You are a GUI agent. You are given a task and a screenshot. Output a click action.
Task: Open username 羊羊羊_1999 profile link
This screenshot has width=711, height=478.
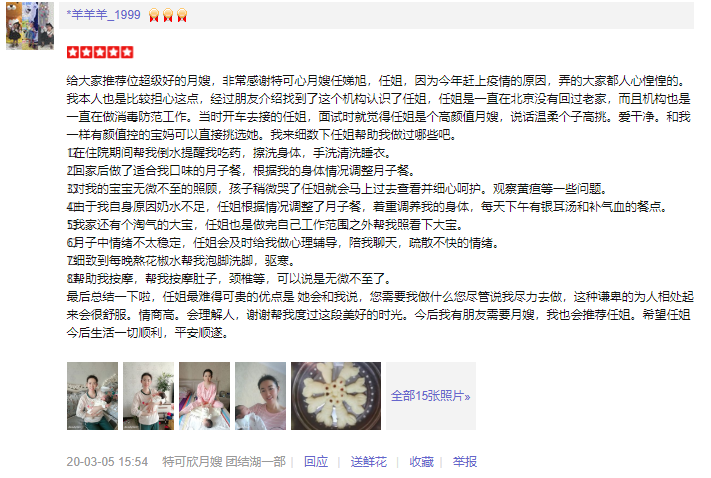tap(103, 15)
